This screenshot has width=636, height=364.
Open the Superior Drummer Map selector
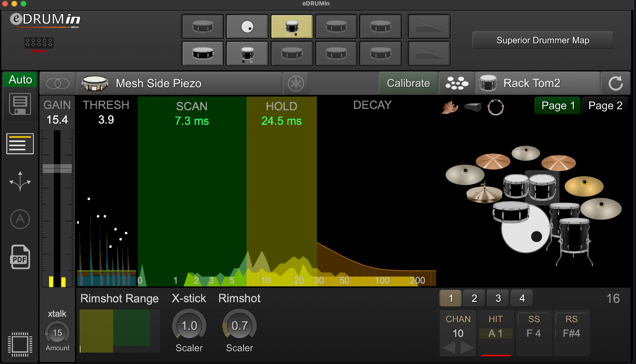[542, 40]
